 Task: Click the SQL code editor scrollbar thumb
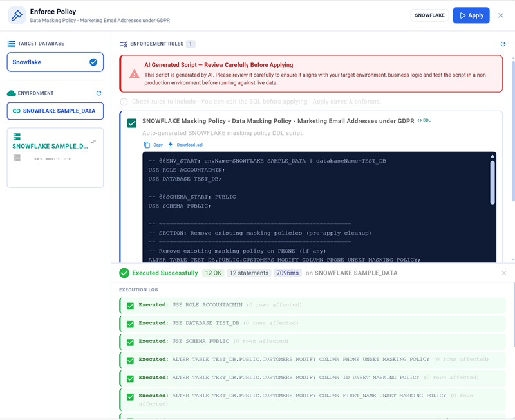click(x=492, y=183)
